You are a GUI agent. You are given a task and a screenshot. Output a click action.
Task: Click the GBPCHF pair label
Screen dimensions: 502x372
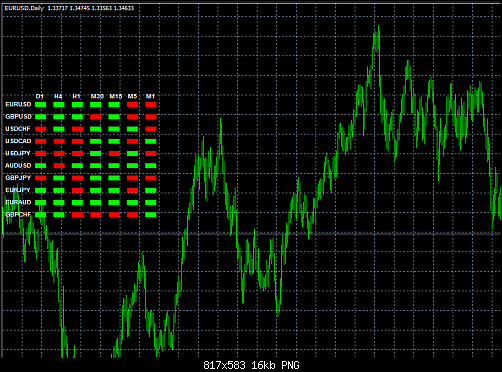point(18,215)
